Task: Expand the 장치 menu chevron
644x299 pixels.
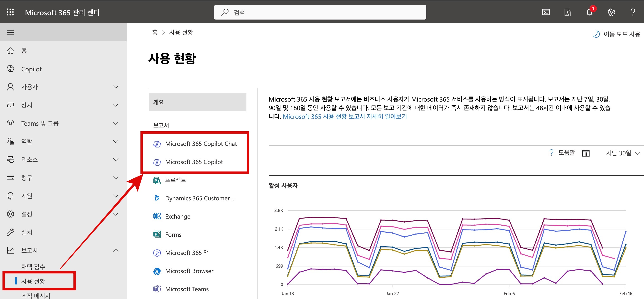Action: [x=116, y=105]
